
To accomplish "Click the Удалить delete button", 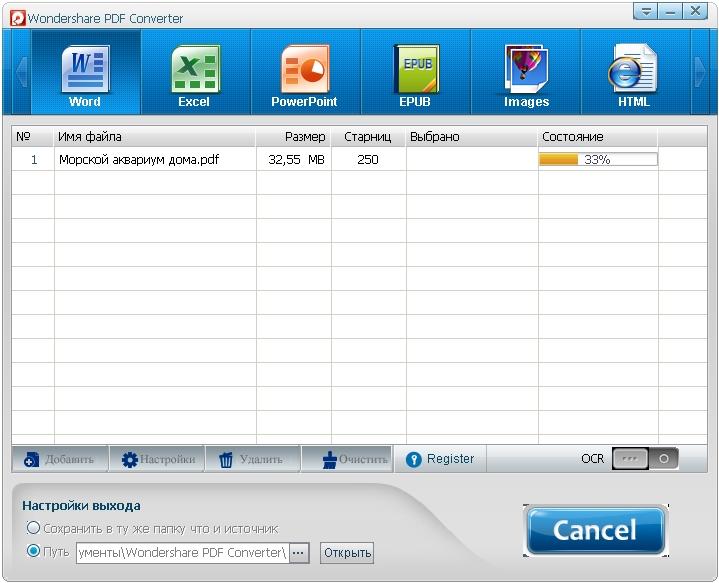I will tap(253, 459).
